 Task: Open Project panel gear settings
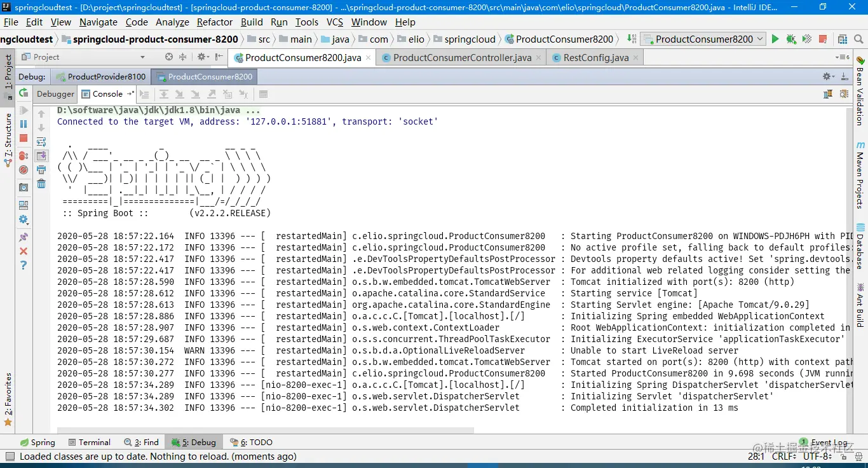(203, 57)
